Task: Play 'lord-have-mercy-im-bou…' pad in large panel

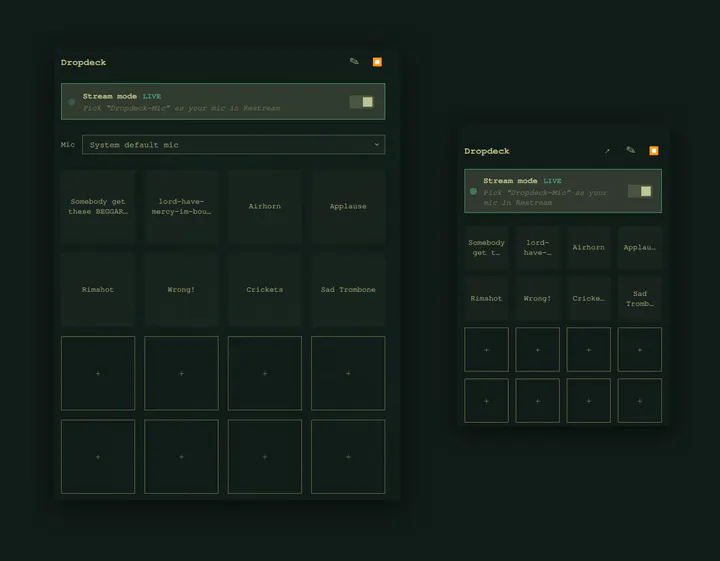Action: [181, 207]
